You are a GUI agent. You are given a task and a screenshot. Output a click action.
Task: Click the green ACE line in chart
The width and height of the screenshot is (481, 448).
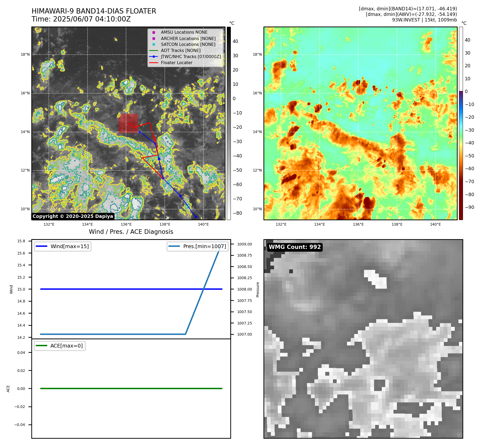point(131,388)
